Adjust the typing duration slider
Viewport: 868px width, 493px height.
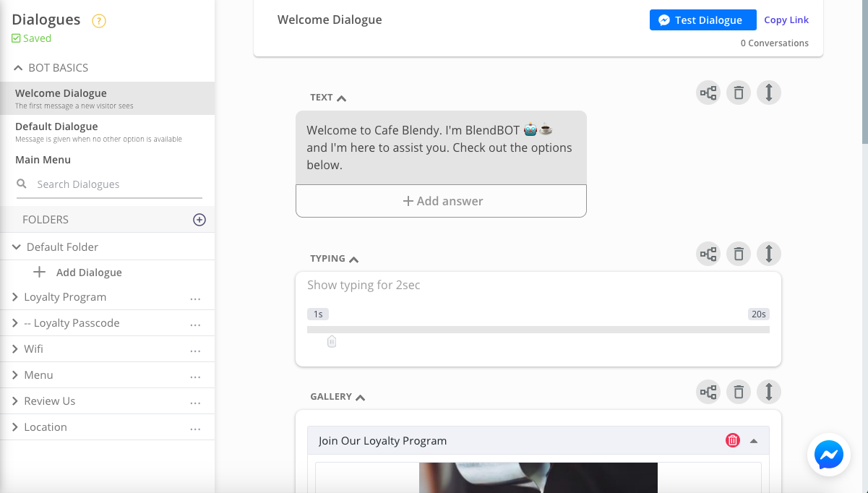pyautogui.click(x=332, y=340)
